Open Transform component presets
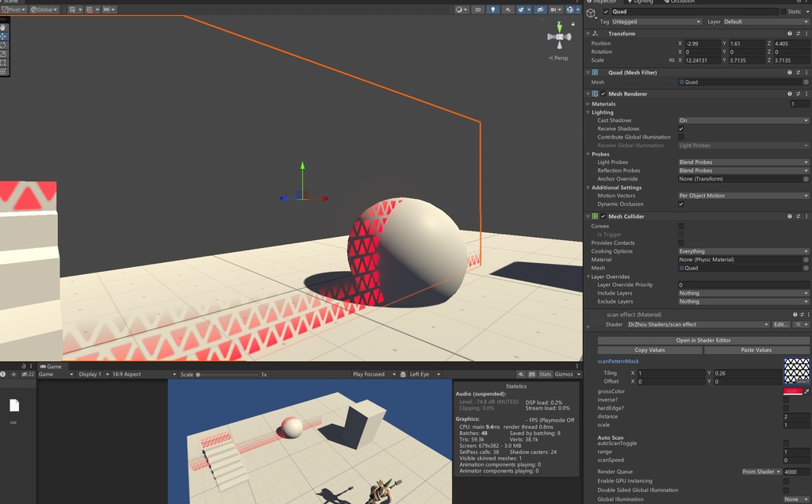This screenshot has height=504, width=812. click(x=798, y=33)
